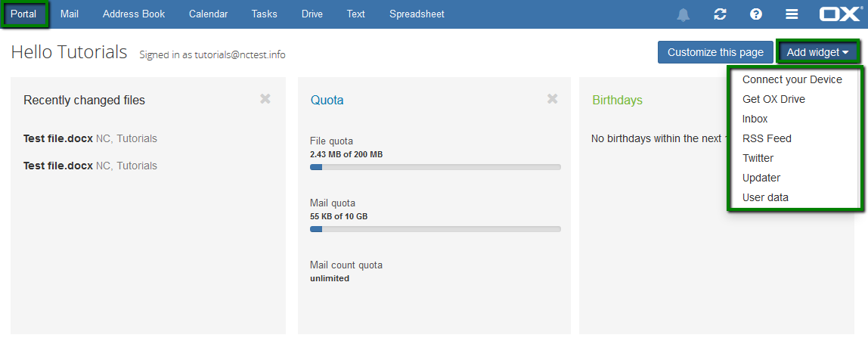Click the Quota widget title link
The height and width of the screenshot is (344, 868).
(x=327, y=101)
